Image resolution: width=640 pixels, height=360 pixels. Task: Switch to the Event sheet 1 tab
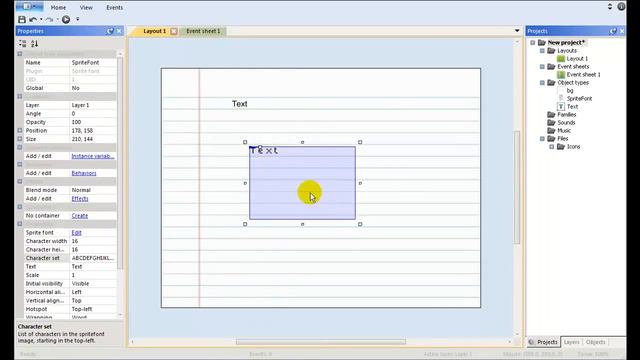tap(203, 31)
